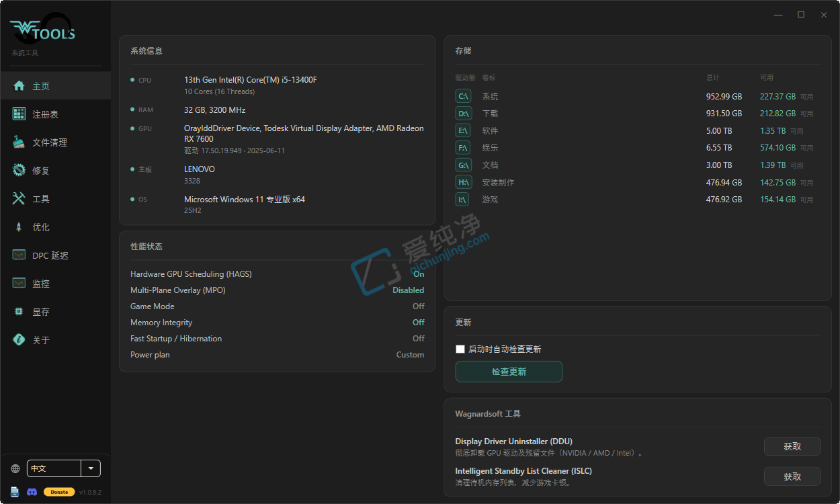Click the H:\ drive icon
Image resolution: width=840 pixels, height=504 pixels.
tap(464, 182)
